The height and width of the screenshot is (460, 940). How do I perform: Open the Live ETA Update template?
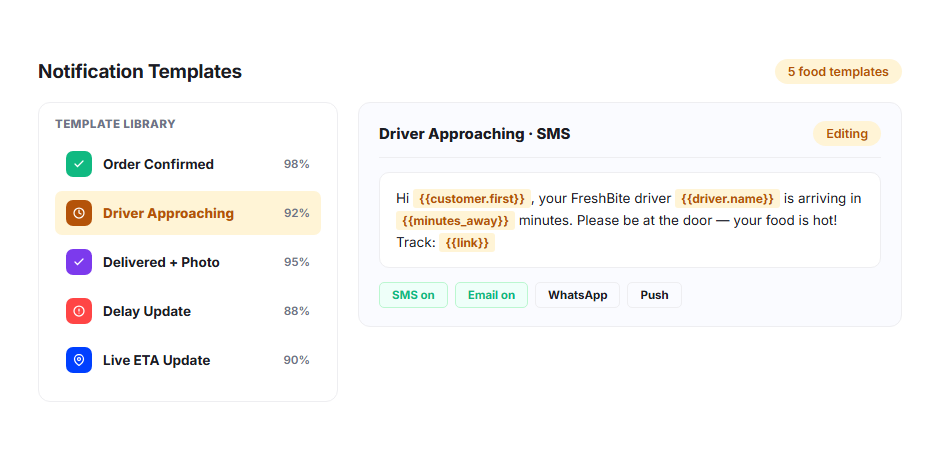[188, 360]
